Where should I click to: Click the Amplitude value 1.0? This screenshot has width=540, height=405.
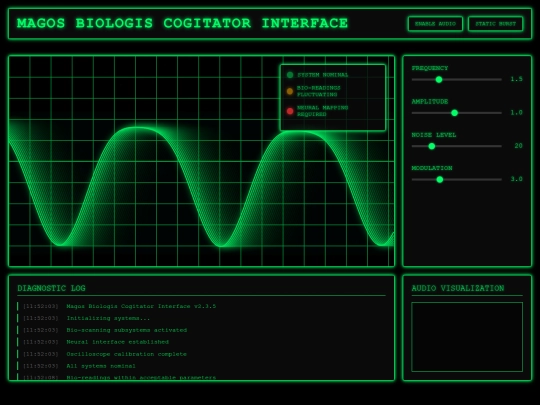[x=516, y=113]
